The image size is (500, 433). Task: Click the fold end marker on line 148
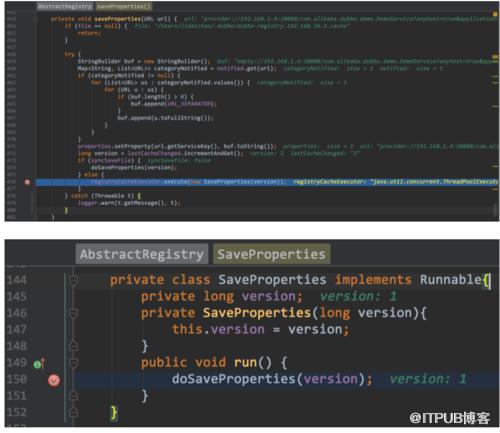[73, 346]
